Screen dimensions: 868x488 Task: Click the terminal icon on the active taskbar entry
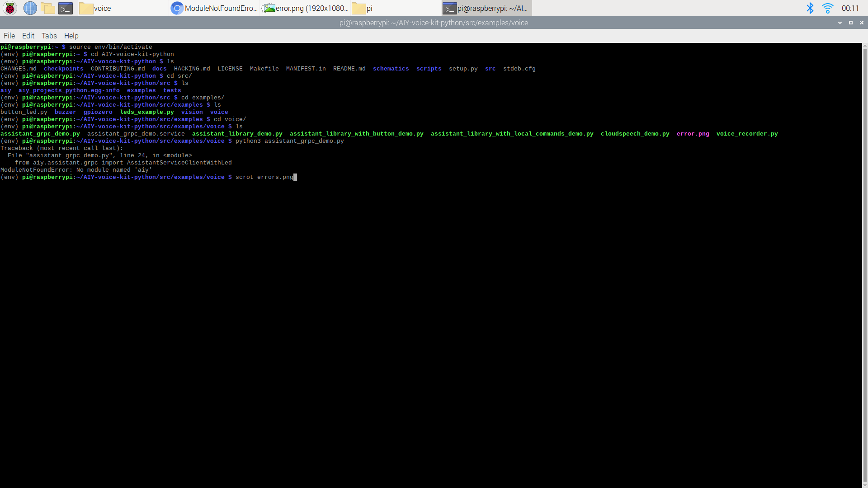[450, 8]
